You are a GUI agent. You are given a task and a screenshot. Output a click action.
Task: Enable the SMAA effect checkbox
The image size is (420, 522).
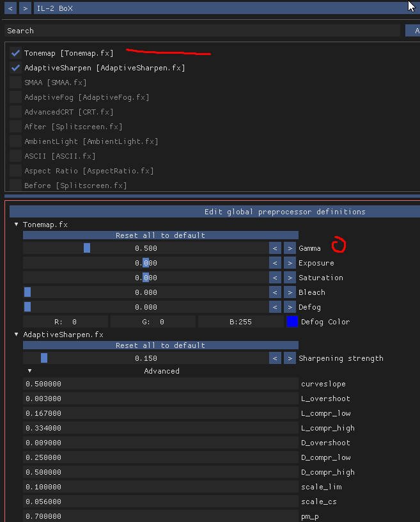[x=16, y=83]
